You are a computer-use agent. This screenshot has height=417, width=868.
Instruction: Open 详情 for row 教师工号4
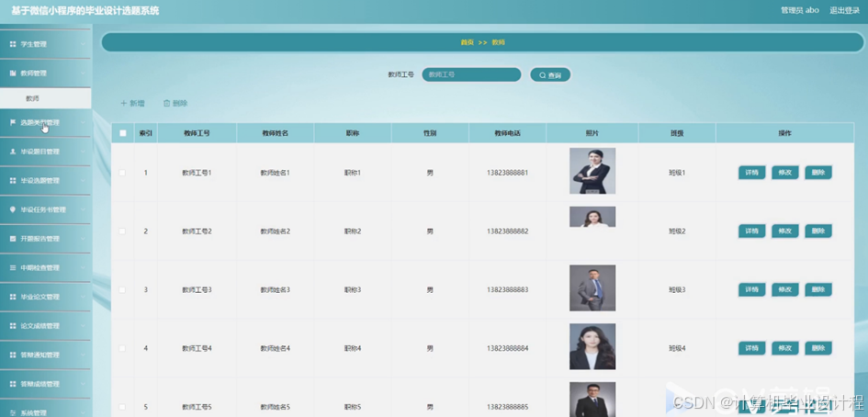click(751, 348)
